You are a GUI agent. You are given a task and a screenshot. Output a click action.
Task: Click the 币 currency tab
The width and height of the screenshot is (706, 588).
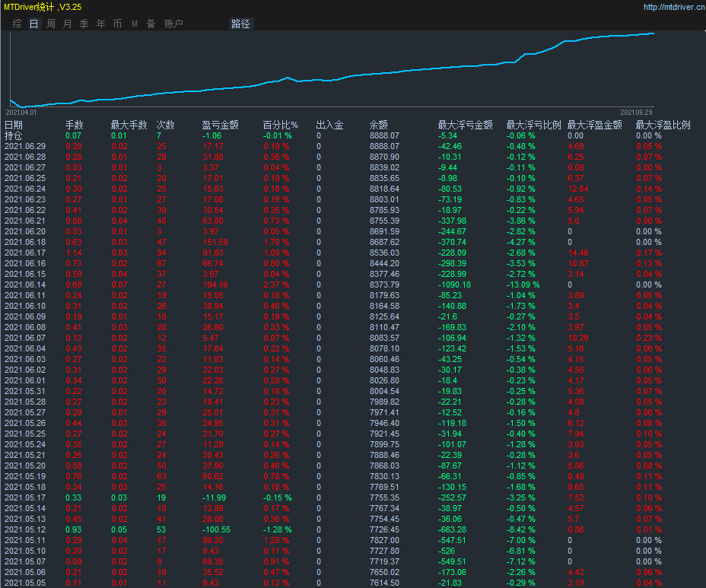(117, 24)
